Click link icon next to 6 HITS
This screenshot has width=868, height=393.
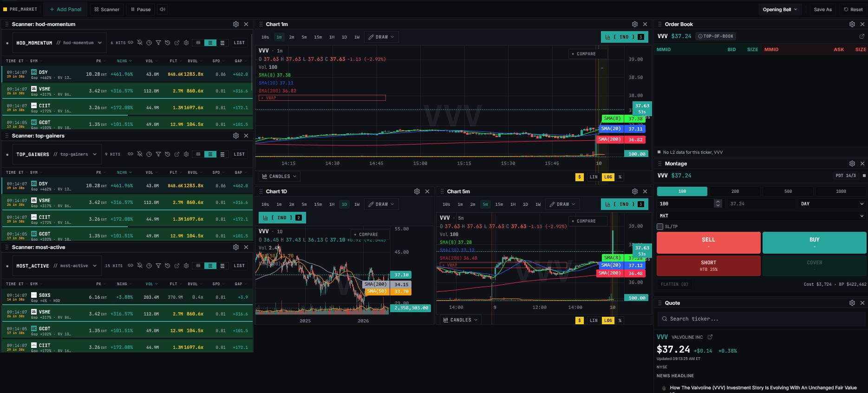(x=131, y=43)
